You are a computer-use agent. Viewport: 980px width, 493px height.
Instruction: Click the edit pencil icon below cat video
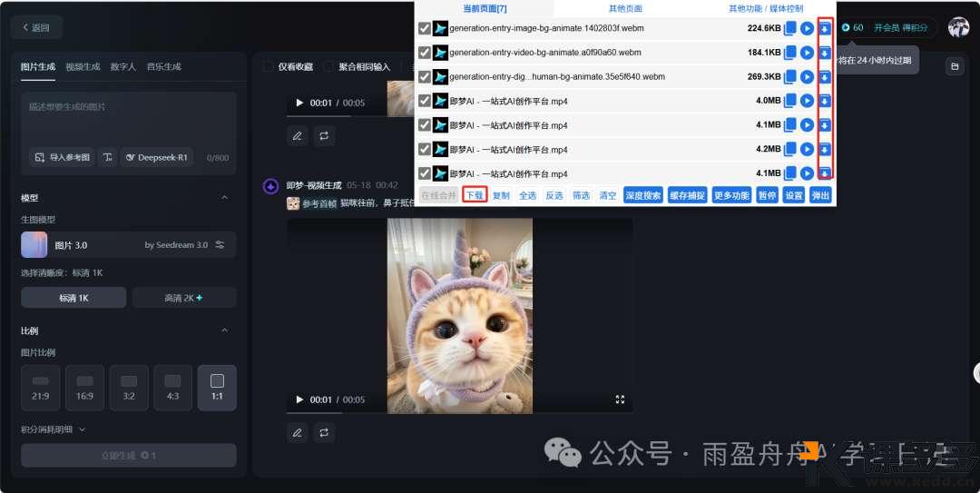coord(297,433)
